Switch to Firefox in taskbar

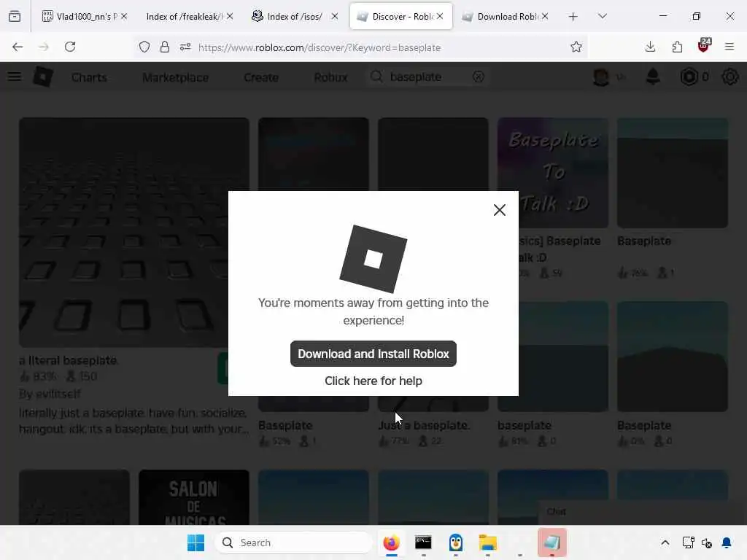(x=392, y=542)
